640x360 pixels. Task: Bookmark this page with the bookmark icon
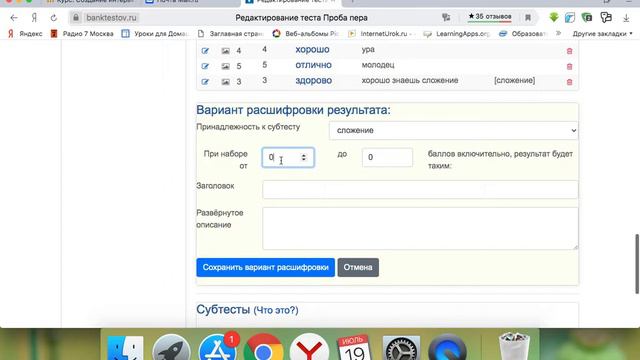click(528, 18)
